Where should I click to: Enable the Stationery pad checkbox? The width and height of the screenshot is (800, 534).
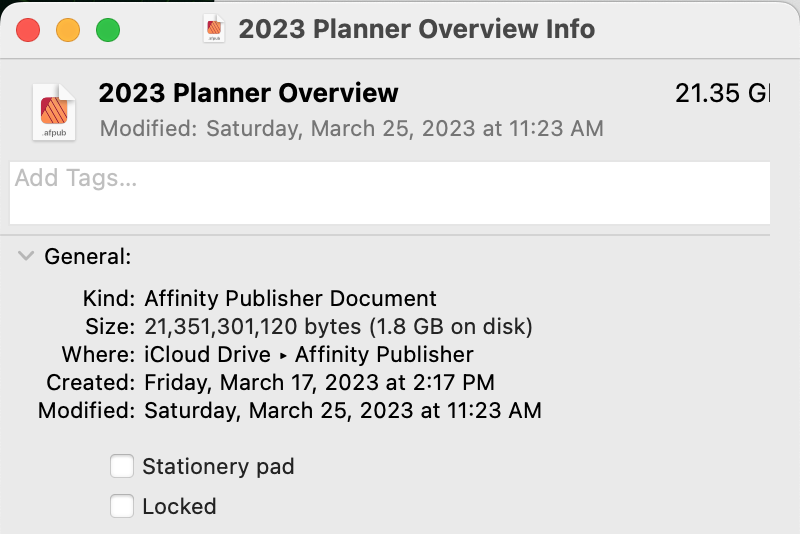(x=122, y=466)
